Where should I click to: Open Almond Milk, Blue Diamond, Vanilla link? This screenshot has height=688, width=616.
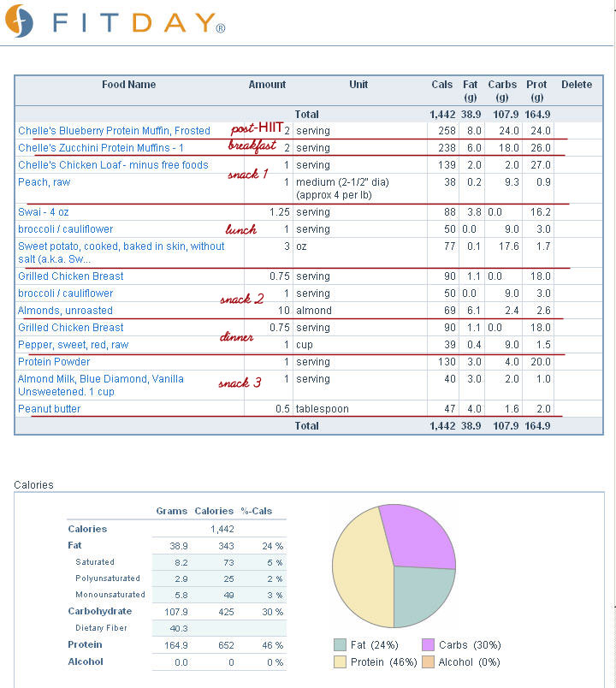click(101, 385)
